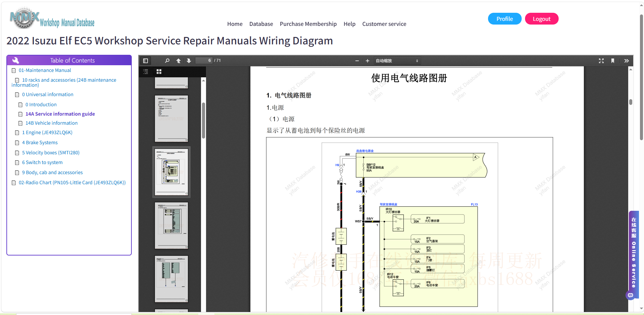Select the thumbnail just above the highlighted one
Image resolution: width=644 pixels, height=315 pixels.
(171, 119)
